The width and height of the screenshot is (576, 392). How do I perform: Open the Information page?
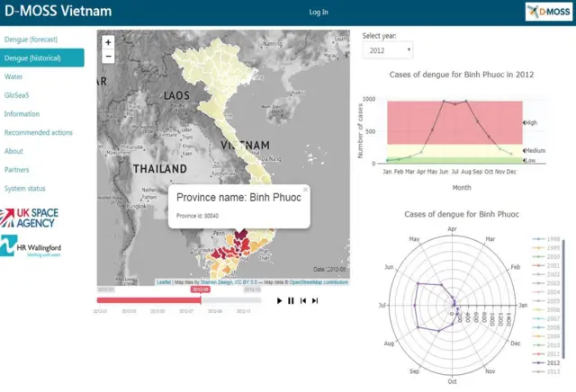click(x=22, y=114)
